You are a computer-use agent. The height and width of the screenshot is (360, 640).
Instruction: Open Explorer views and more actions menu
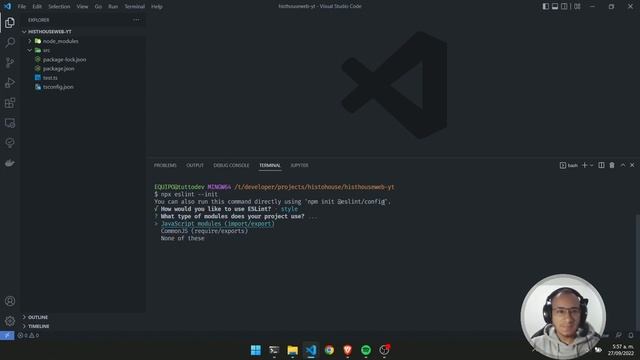pyautogui.click(x=136, y=20)
